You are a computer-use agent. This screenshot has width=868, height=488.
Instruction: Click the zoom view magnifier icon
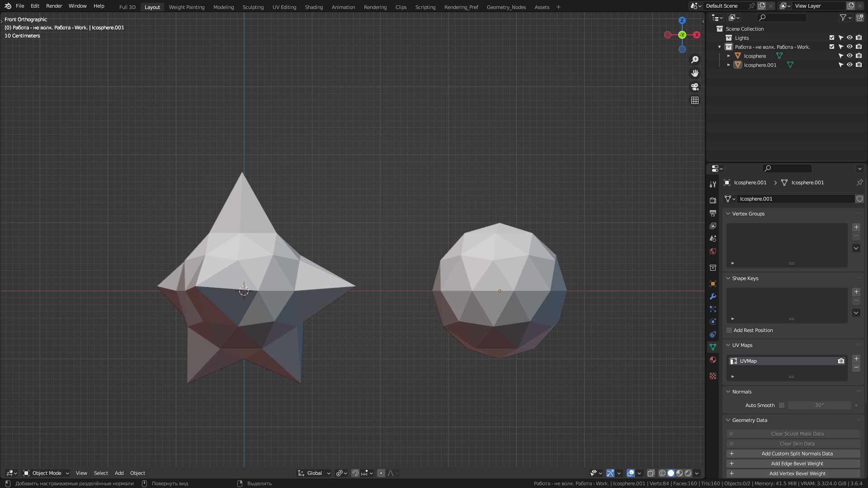point(695,60)
